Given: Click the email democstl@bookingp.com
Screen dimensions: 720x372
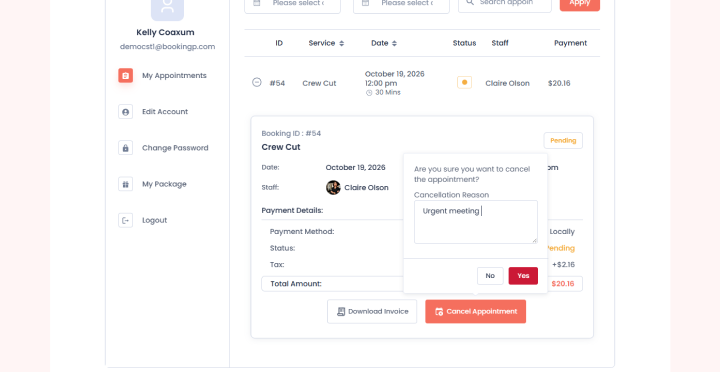Looking at the screenshot, I should 167,46.
